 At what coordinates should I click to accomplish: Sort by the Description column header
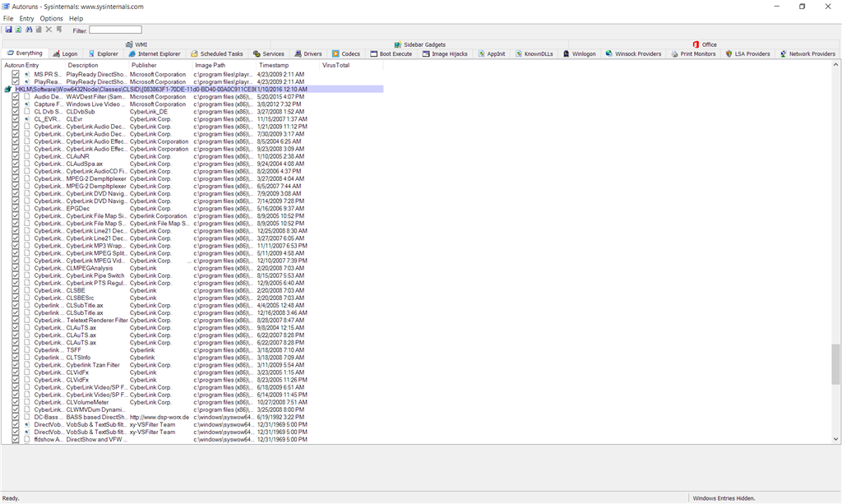tap(97, 65)
